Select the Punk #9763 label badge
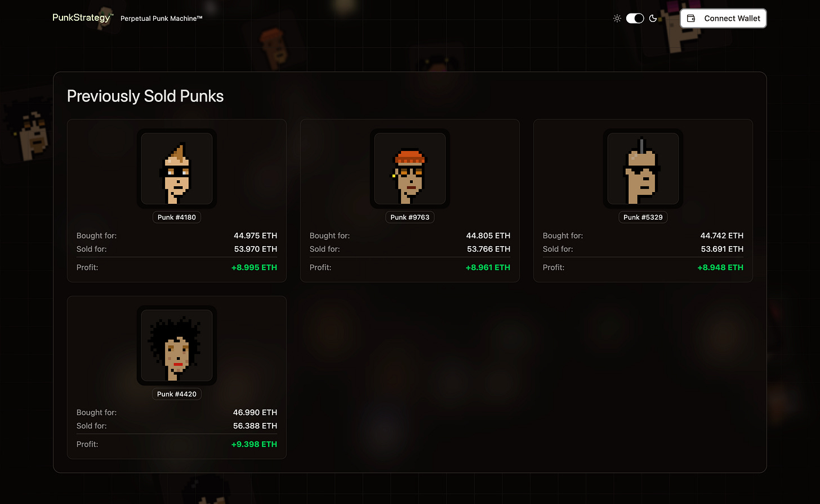This screenshot has height=504, width=820. [x=410, y=217]
